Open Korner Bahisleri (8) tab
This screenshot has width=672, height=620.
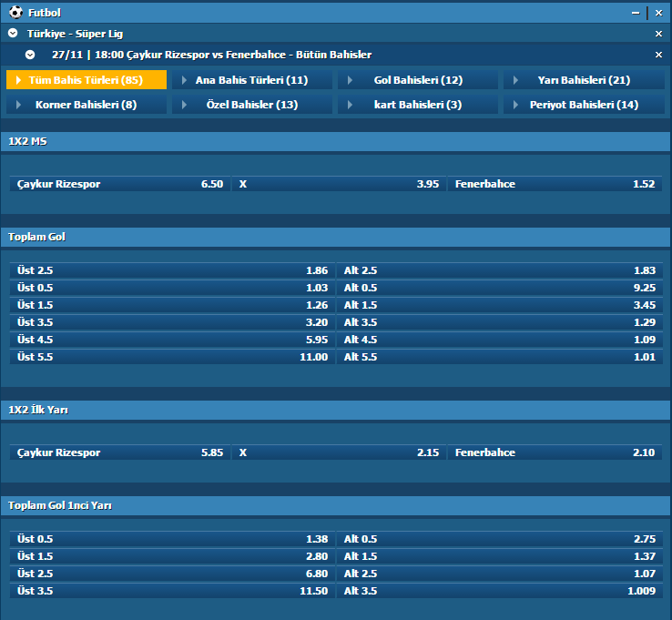point(87,105)
